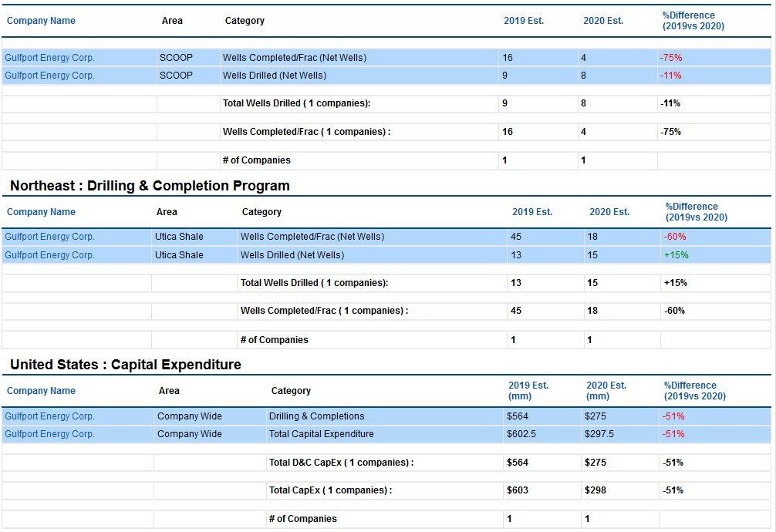Screen dimensions: 776x532
Task: Select 'United States : Capital Expenditure' heading
Action: (126, 365)
